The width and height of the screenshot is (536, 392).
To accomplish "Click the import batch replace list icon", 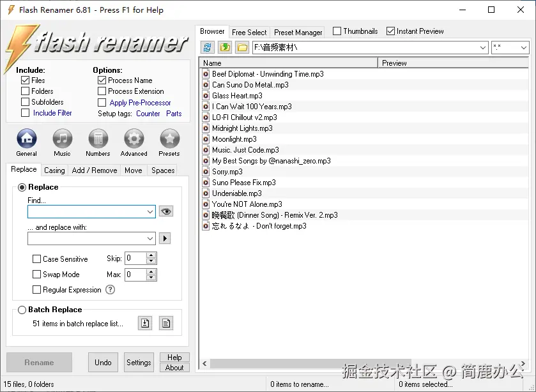I will pyautogui.click(x=145, y=323).
